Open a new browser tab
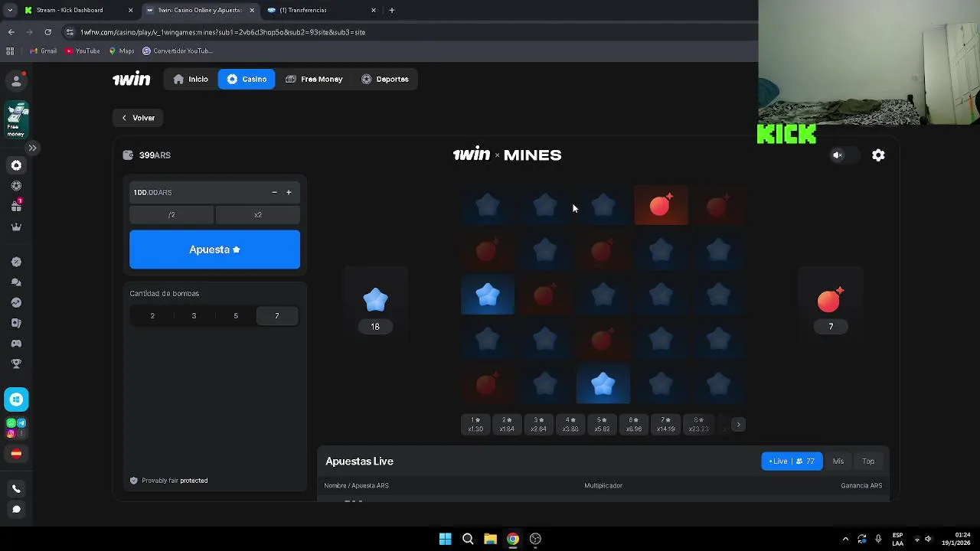 click(392, 10)
